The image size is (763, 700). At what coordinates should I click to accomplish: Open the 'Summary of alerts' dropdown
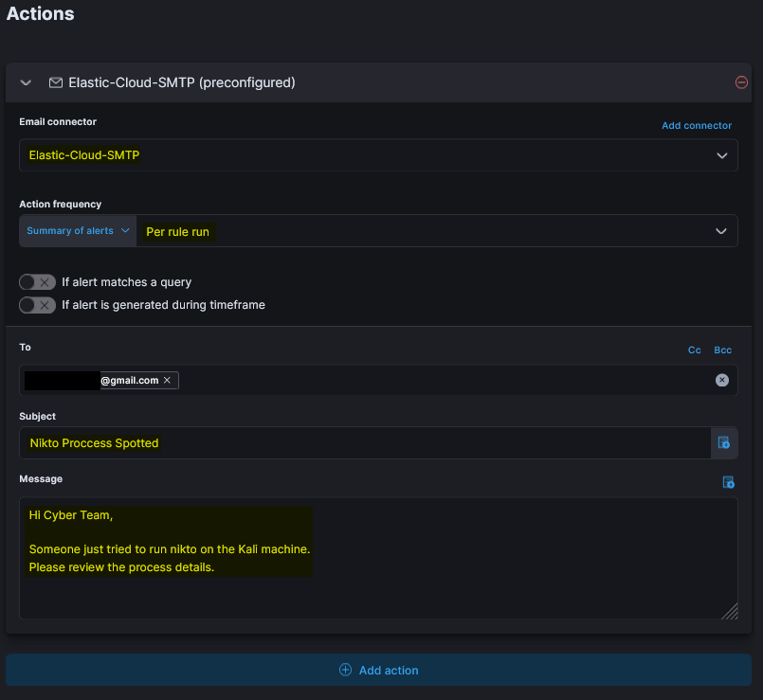(x=78, y=231)
